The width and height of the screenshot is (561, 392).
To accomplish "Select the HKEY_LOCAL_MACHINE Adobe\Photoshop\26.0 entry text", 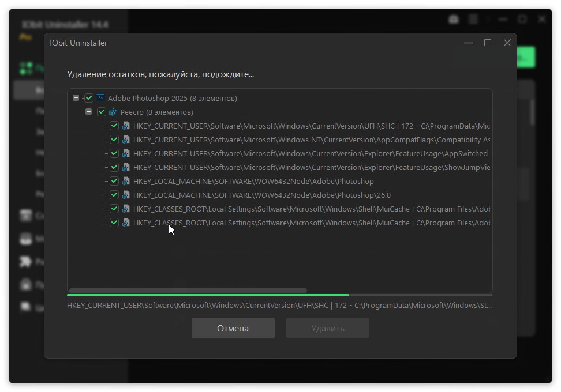I will (262, 195).
